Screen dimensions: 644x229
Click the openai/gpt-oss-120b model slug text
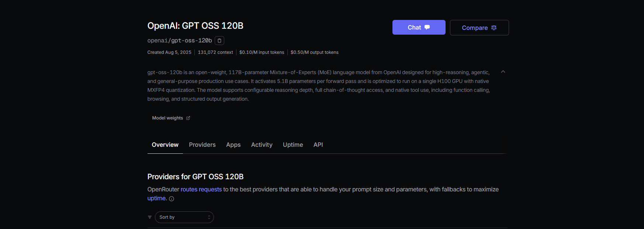pos(180,41)
